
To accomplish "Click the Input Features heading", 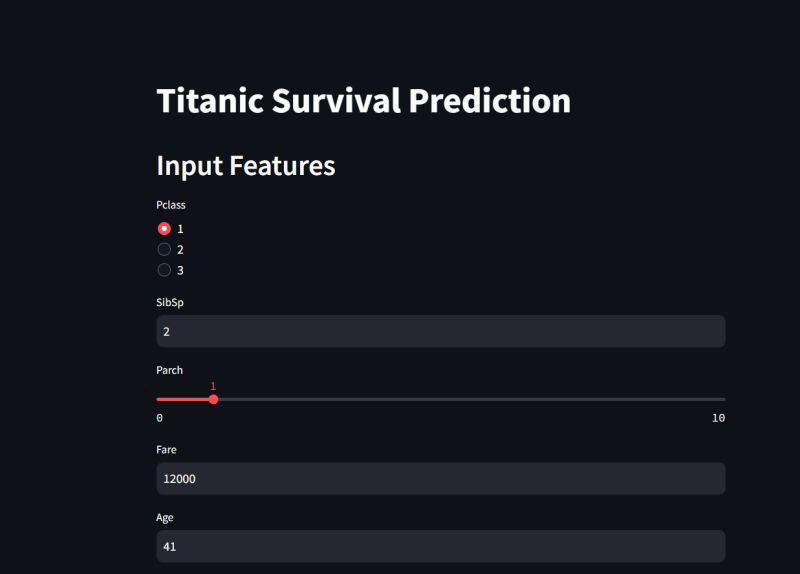I will pyautogui.click(x=246, y=166).
